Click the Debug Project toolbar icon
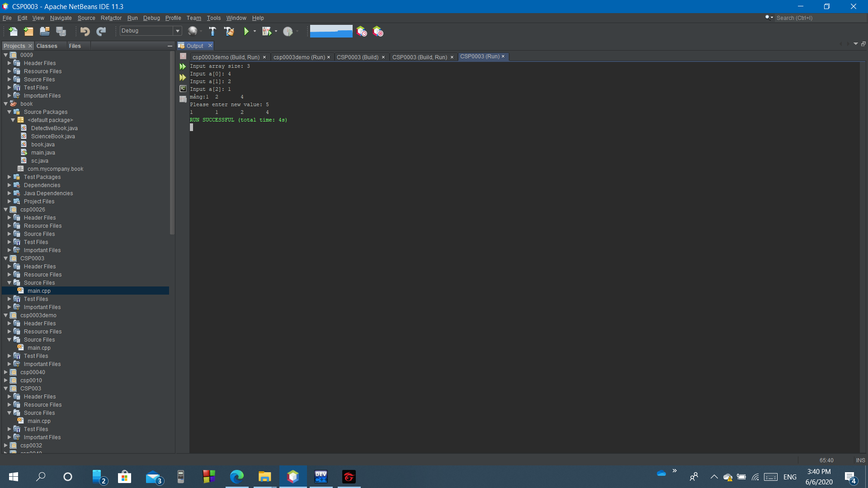 pyautogui.click(x=267, y=31)
